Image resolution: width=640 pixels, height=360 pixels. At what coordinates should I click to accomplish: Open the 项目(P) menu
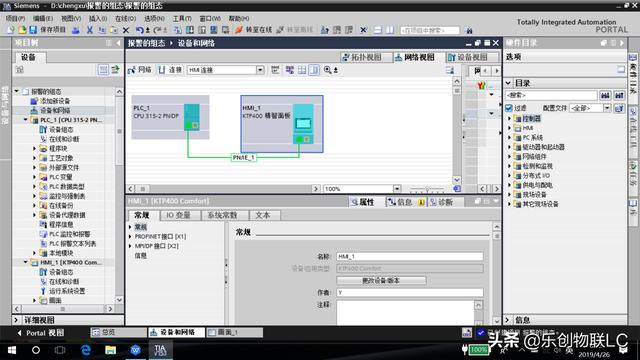coord(16,18)
